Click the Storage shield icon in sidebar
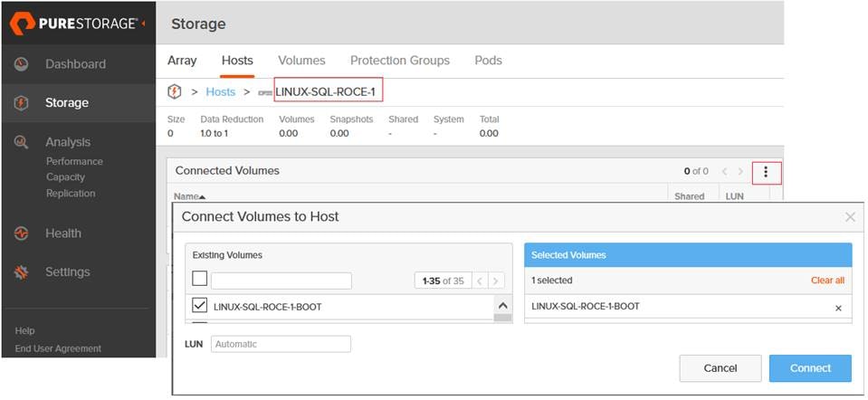868x400 pixels. coord(21,103)
